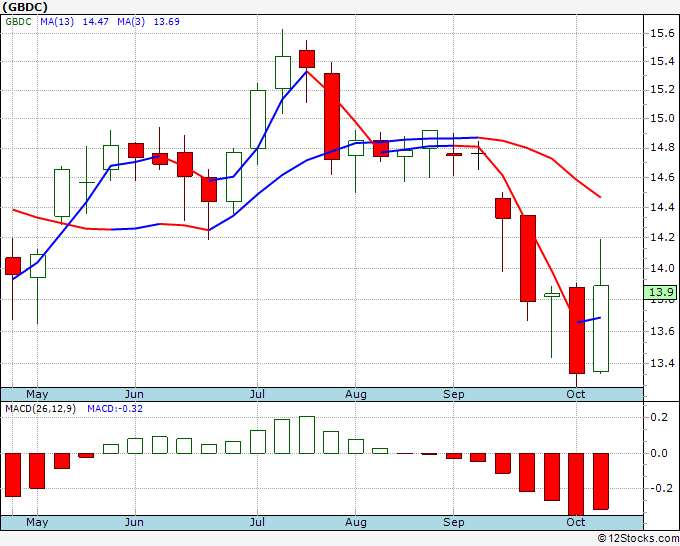Click the 0.0 MACD axis label
This screenshot has height=546, width=680.
click(659, 453)
